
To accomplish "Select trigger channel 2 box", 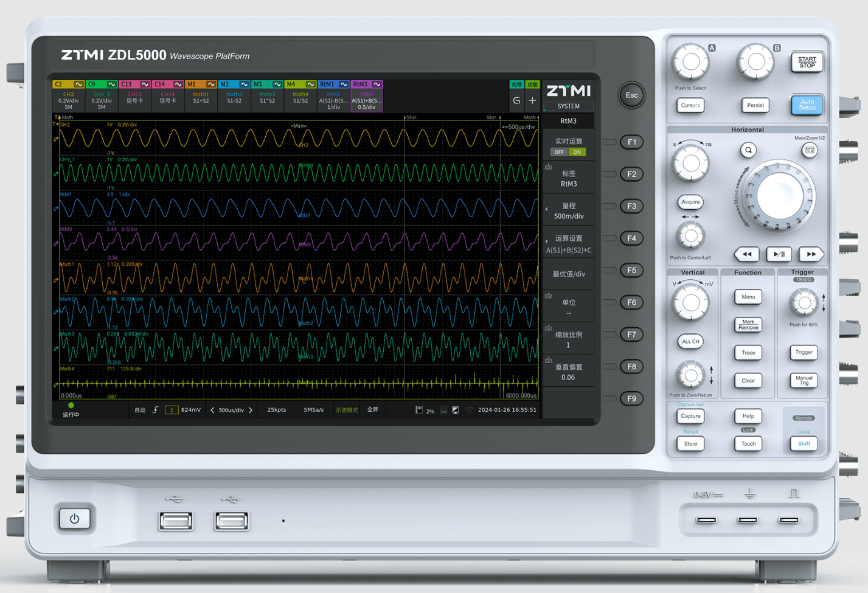I will point(172,410).
